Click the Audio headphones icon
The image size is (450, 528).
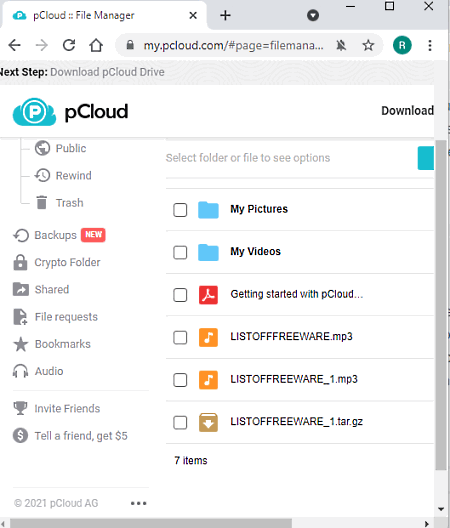point(21,371)
